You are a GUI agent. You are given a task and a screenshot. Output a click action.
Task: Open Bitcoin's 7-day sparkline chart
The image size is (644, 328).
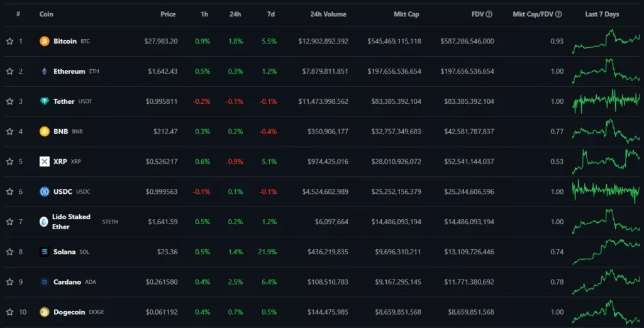click(606, 41)
